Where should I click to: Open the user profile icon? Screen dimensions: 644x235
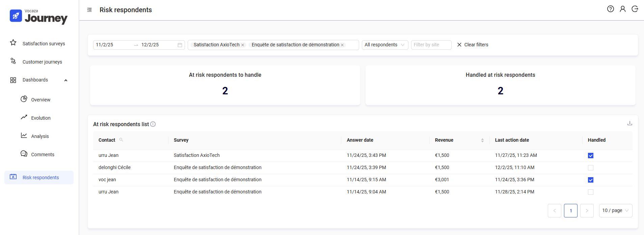(x=622, y=9)
